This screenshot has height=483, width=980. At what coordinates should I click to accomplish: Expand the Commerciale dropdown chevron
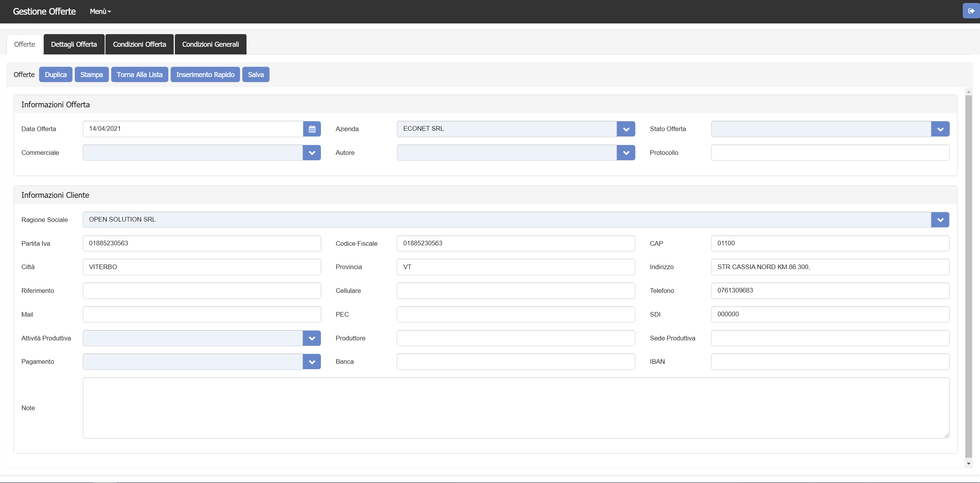point(312,153)
